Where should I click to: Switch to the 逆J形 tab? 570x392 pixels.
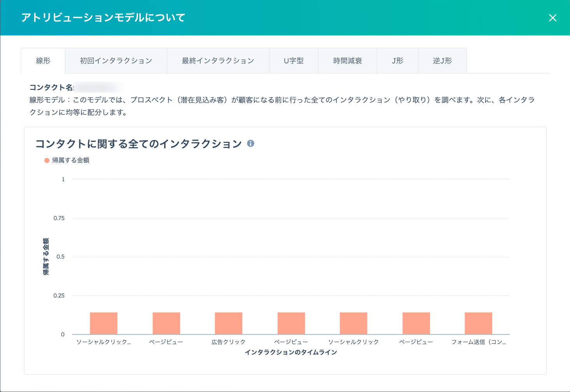click(x=442, y=61)
